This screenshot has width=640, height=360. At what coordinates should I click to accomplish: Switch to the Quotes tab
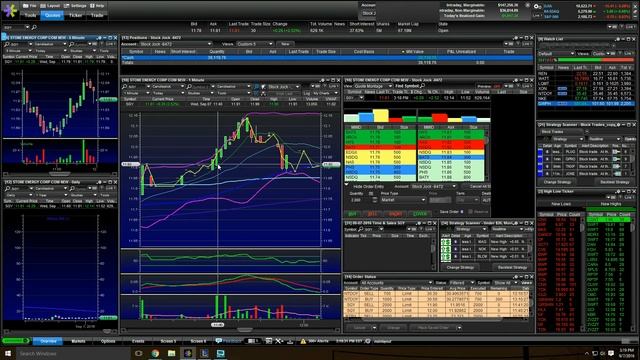coord(53,15)
